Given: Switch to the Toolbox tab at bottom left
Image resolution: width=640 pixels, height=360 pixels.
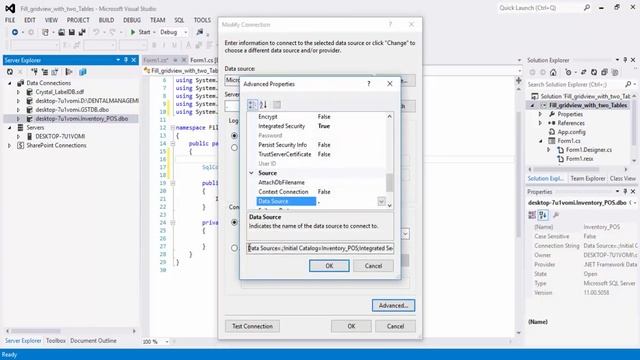Looking at the screenshot, I should pyautogui.click(x=56, y=340).
